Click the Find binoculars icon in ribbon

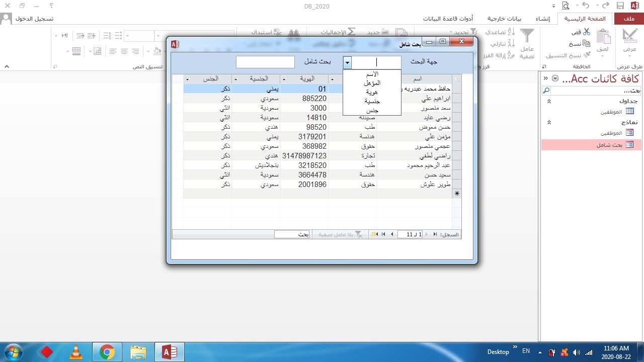point(293,33)
